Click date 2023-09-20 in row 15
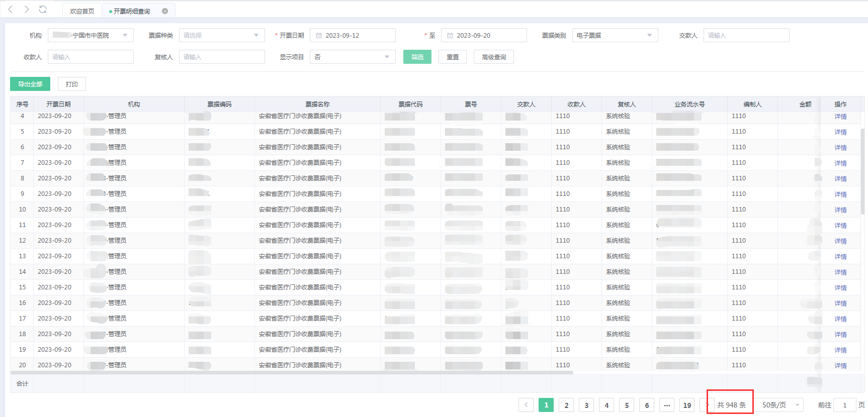This screenshot has height=417, width=868. click(x=55, y=287)
